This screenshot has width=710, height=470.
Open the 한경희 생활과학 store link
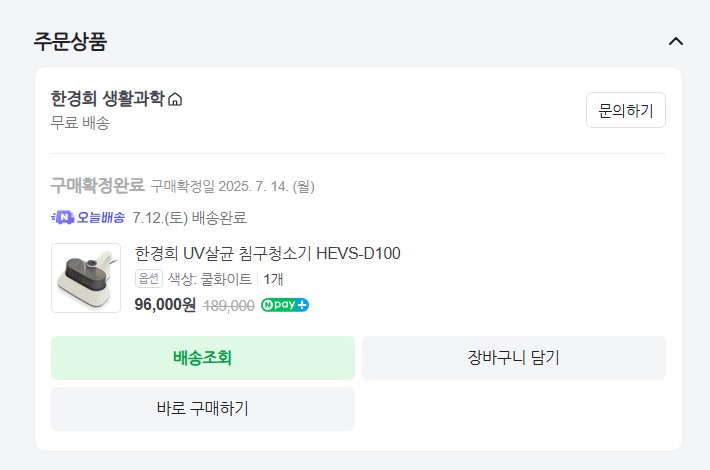tap(107, 98)
